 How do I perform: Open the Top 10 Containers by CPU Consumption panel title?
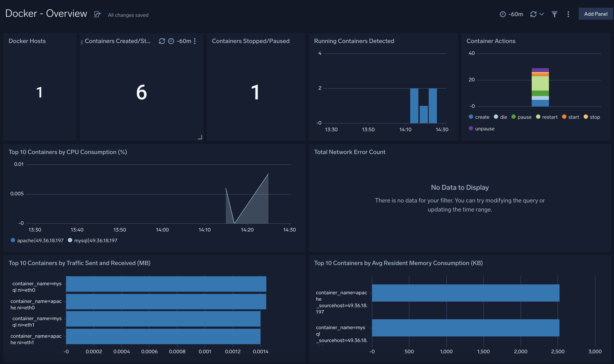[x=68, y=152]
